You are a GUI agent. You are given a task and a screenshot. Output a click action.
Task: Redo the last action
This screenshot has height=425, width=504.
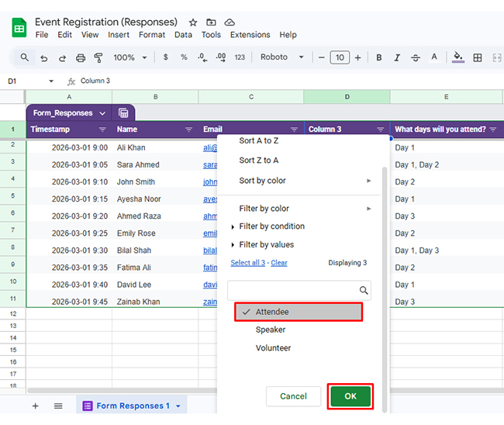tap(62, 58)
